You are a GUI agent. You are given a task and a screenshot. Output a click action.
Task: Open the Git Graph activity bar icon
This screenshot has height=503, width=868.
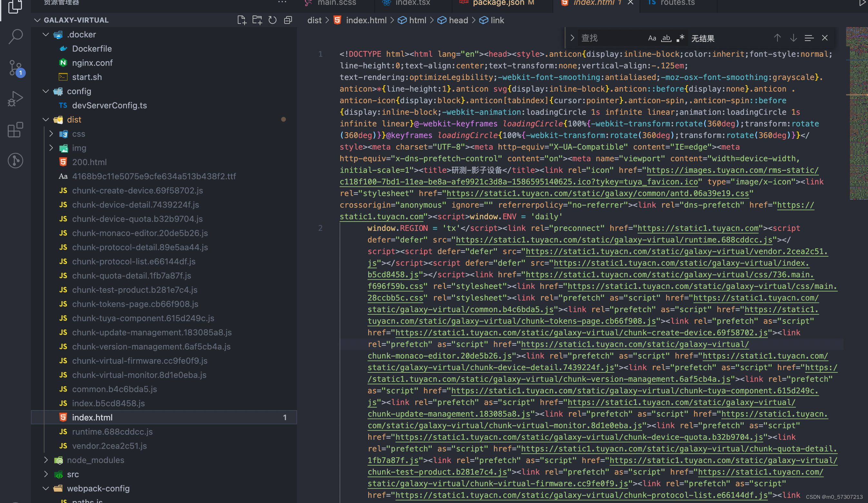point(15,161)
